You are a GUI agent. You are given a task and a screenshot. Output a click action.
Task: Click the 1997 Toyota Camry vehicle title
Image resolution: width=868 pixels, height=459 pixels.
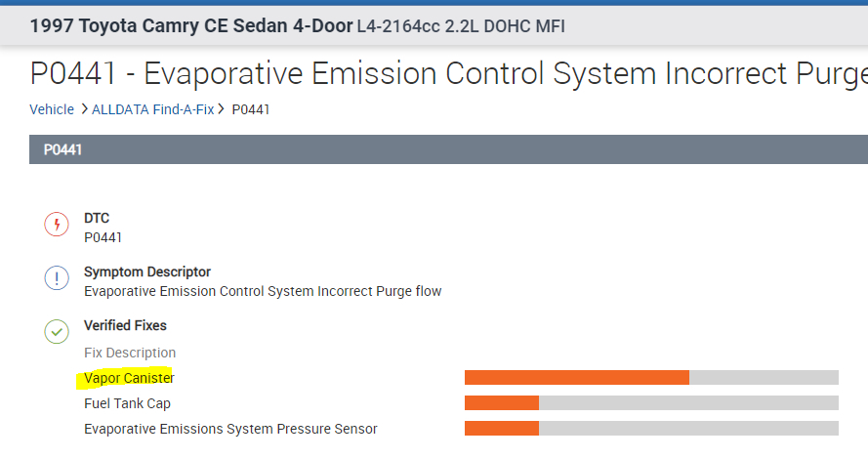pyautogui.click(x=191, y=25)
